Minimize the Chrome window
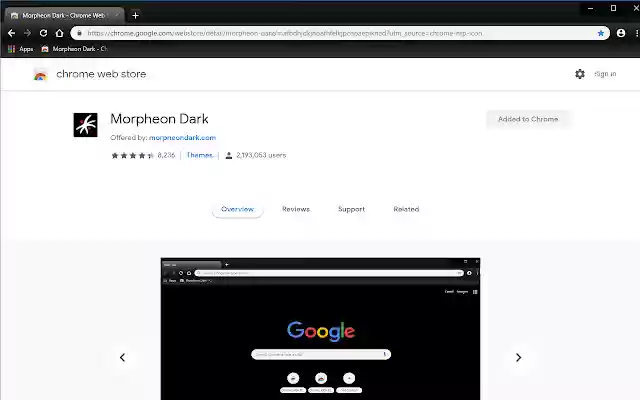 [x=590, y=8]
